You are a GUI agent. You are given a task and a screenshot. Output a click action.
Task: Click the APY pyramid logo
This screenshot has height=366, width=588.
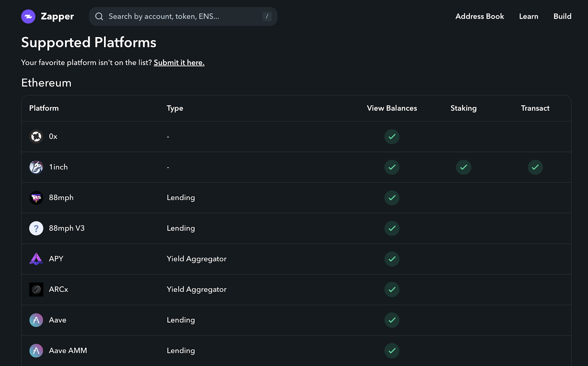[x=36, y=259]
